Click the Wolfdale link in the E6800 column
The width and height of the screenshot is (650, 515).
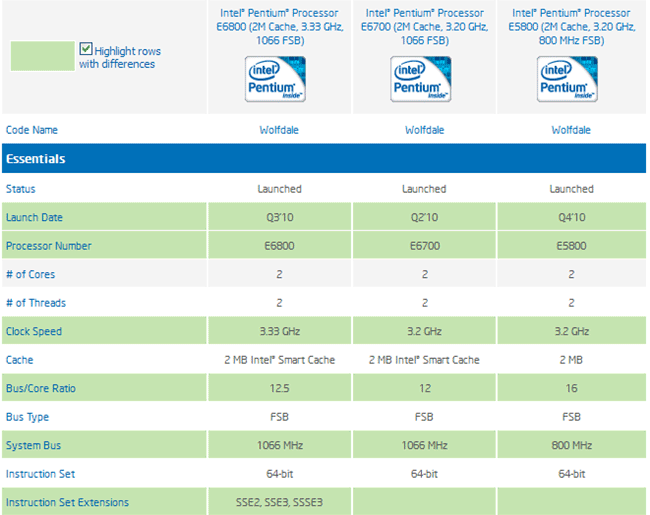click(x=279, y=130)
